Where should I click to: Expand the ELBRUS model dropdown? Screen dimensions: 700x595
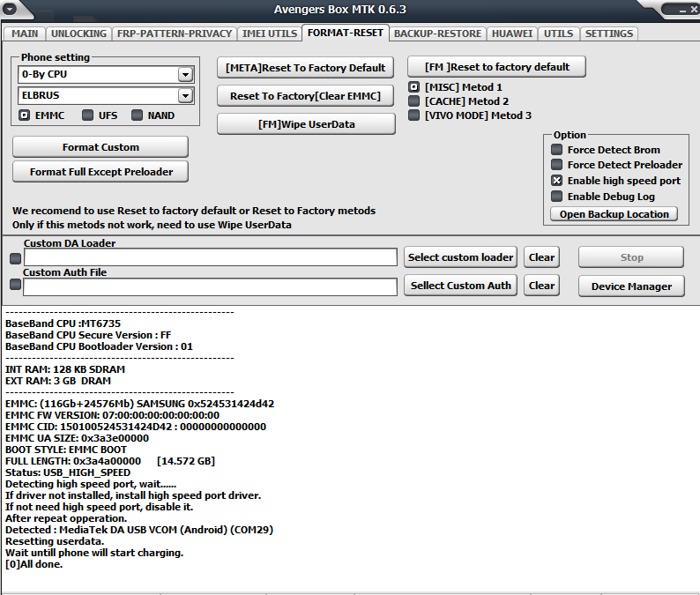pyautogui.click(x=185, y=95)
